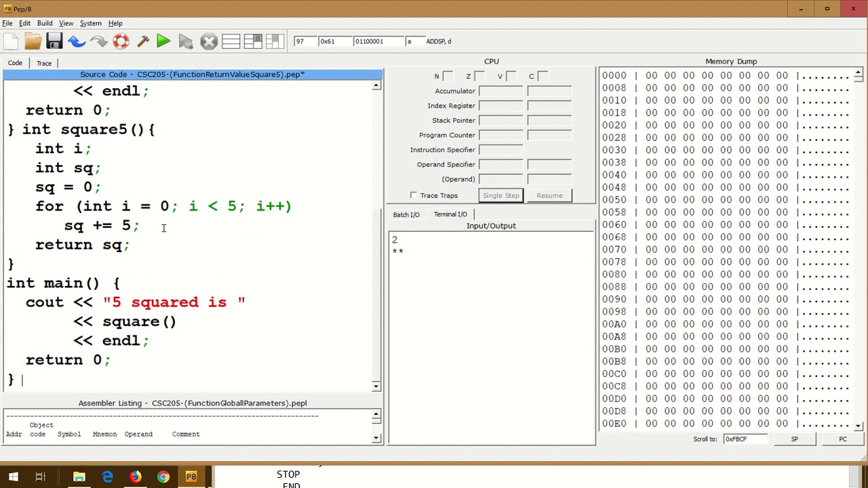Click the hex value field showing 0x61

(x=334, y=41)
